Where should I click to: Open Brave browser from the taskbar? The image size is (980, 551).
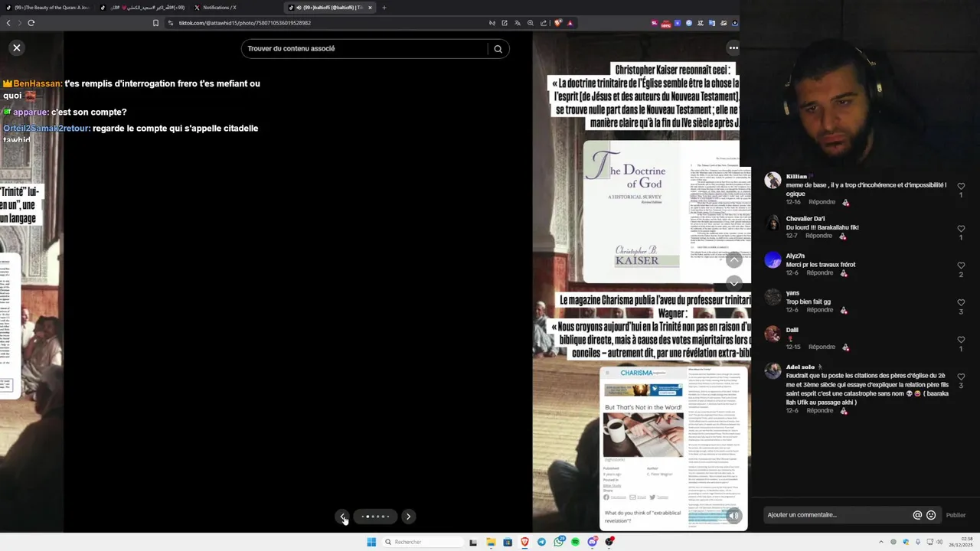[525, 542]
